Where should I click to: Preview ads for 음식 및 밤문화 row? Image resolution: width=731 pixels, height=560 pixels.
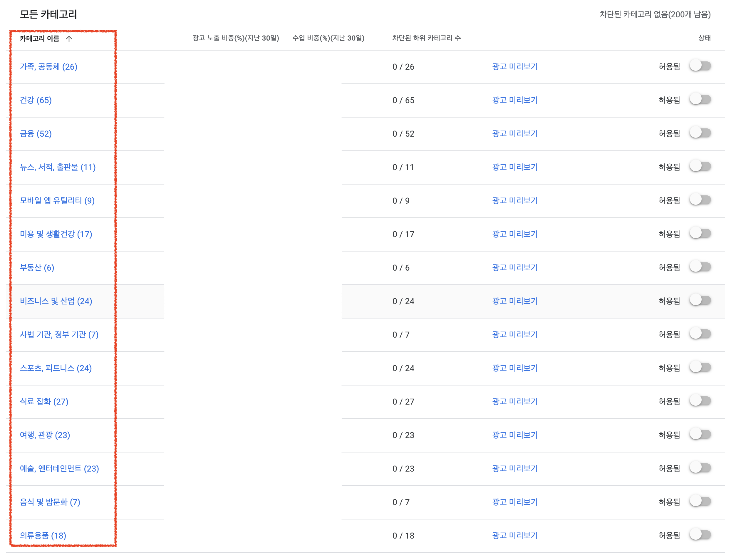pos(515,502)
